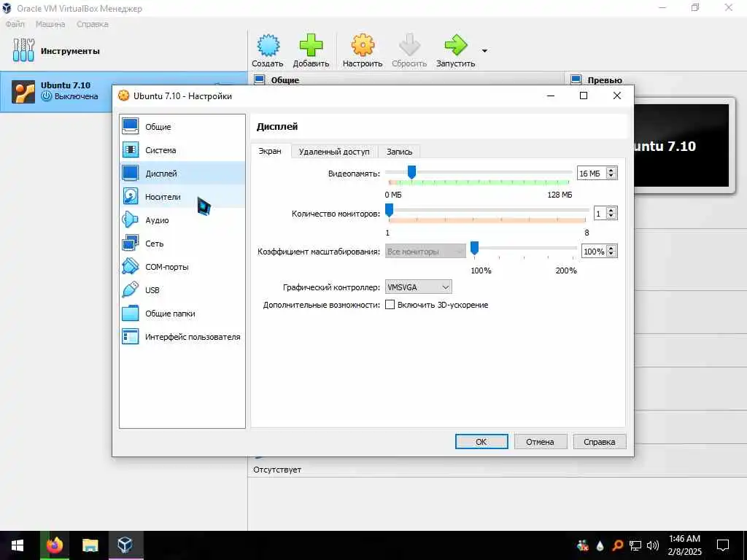This screenshot has width=747, height=560.
Task: Click the Справка help button in dialog
Action: click(x=600, y=441)
